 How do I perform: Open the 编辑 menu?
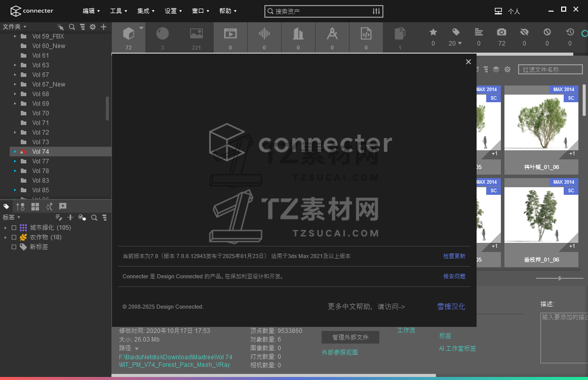coord(91,11)
